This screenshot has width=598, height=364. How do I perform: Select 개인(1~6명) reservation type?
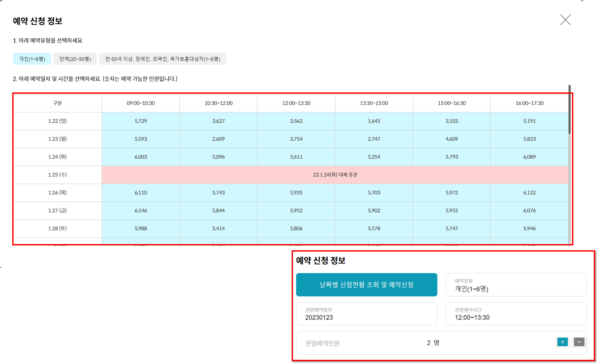(x=32, y=59)
